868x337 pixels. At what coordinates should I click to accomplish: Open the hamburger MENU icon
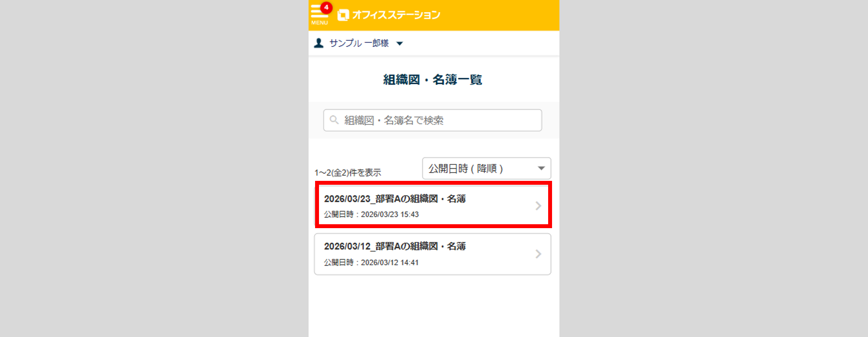point(318,12)
